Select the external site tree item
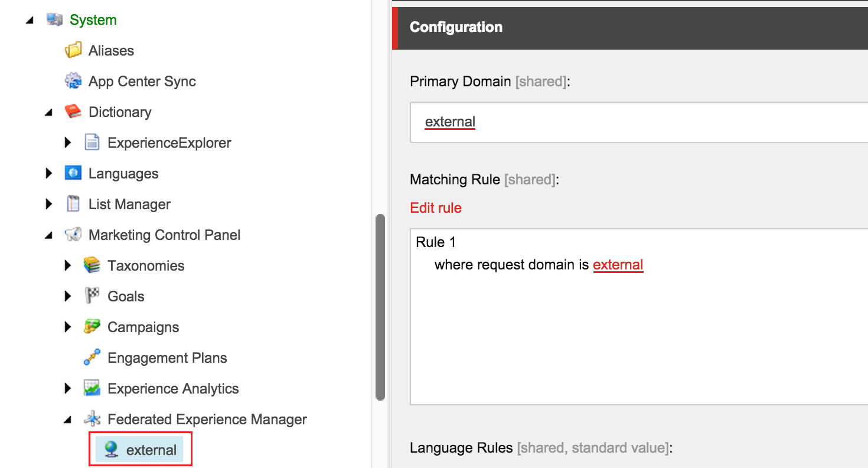 [x=151, y=450]
